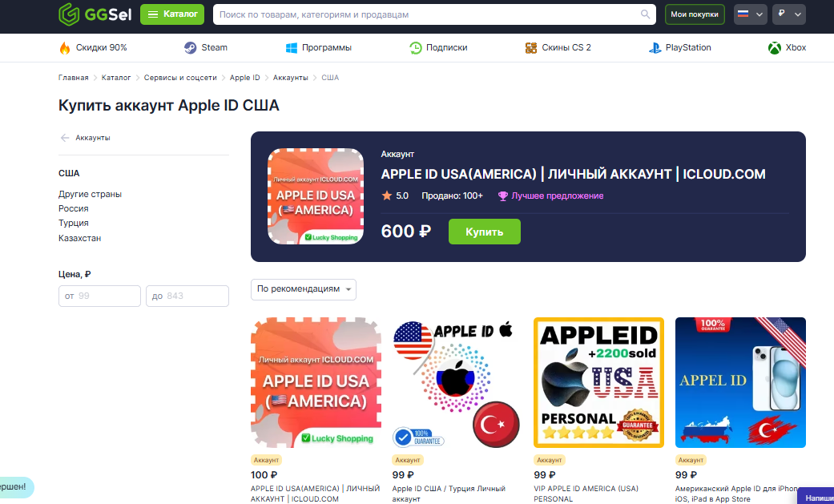Go to Apple ID breadcrumb link
The height and width of the screenshot is (504, 834).
tap(244, 78)
